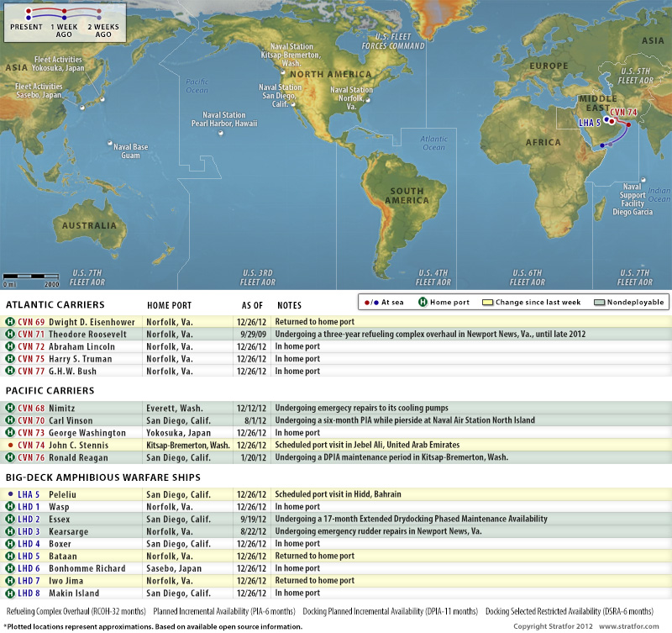
Task: Click the yellow 'Change since last week' swatch
Action: point(488,302)
